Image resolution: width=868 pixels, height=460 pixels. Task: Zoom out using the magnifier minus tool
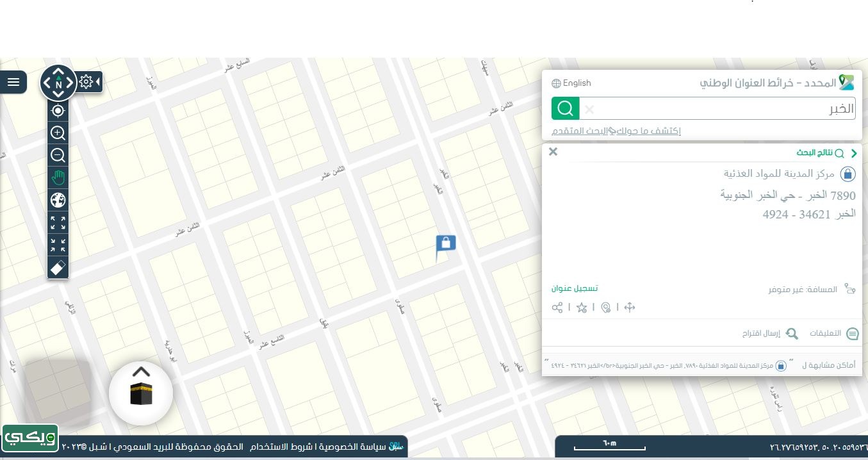58,155
